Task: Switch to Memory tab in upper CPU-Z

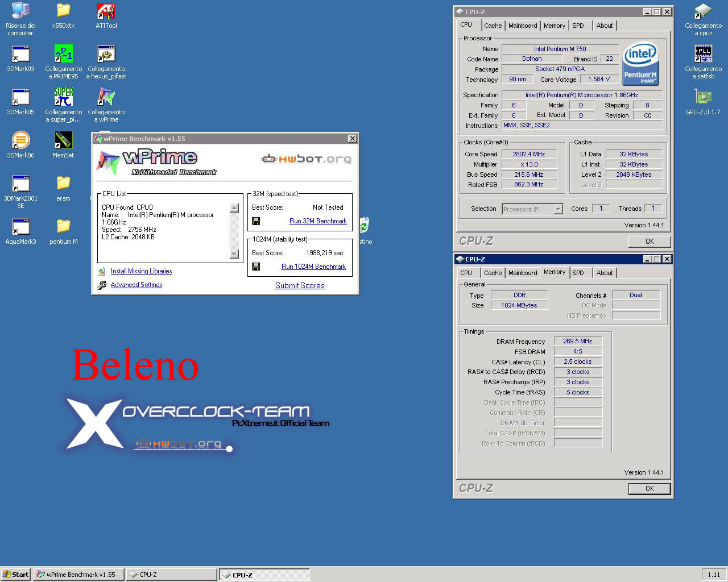Action: coord(555,26)
